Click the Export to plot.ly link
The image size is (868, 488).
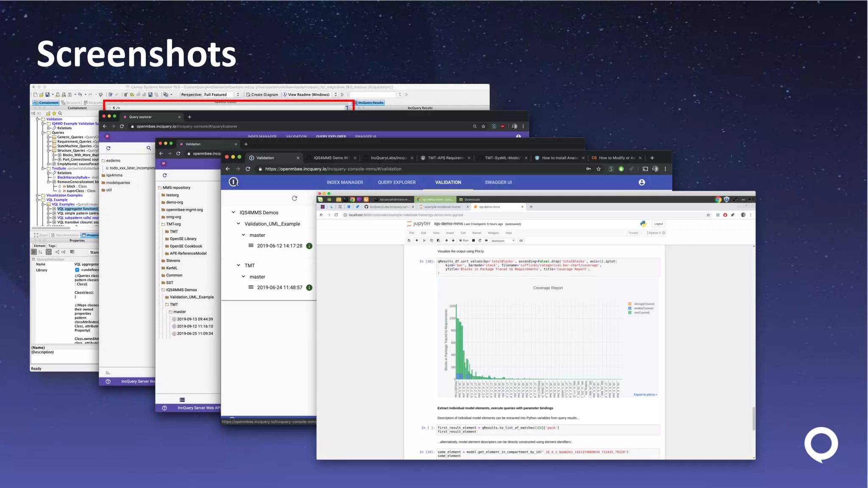pyautogui.click(x=645, y=394)
